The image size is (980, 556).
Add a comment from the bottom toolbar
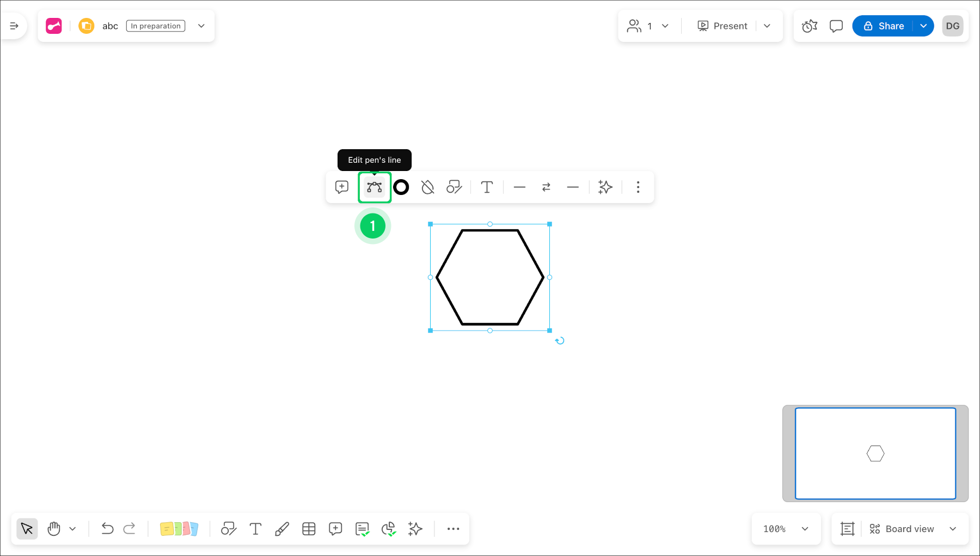[335, 528]
